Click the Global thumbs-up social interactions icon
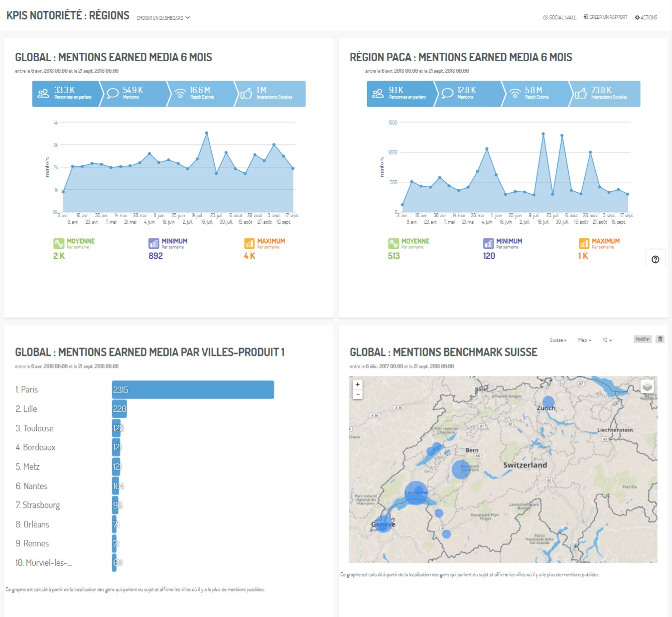The width and height of the screenshot is (672, 617). coord(246,94)
